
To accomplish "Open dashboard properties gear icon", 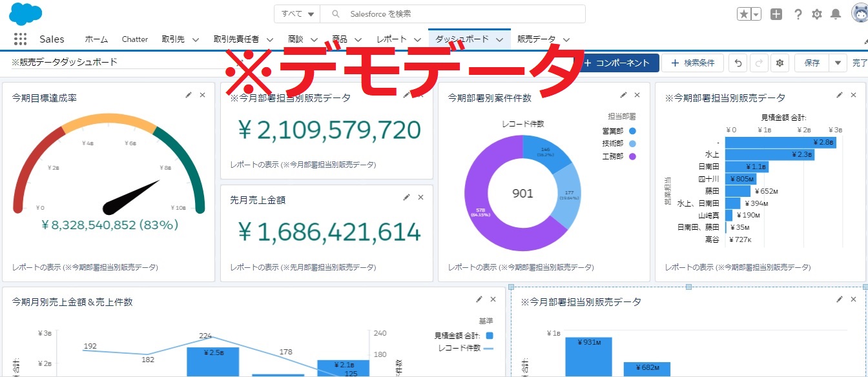I will tap(780, 63).
